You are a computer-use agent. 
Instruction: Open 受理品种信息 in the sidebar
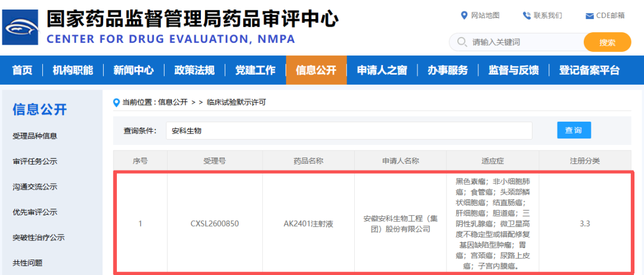coord(35,136)
